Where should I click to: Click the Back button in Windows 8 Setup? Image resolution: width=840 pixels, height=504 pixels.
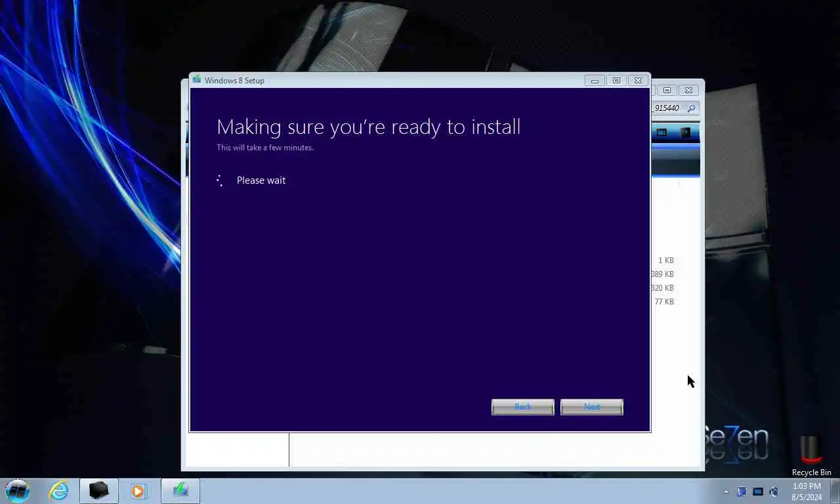coord(523,407)
